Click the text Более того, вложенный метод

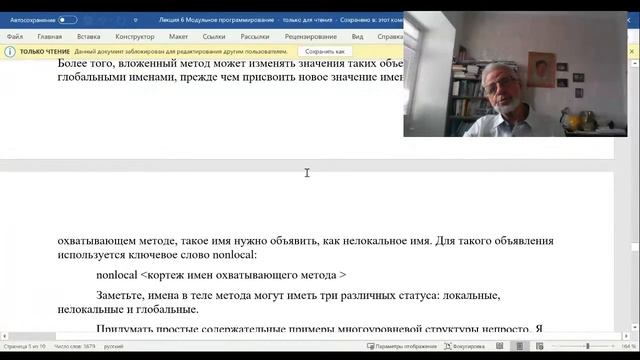pyautogui.click(x=135, y=64)
